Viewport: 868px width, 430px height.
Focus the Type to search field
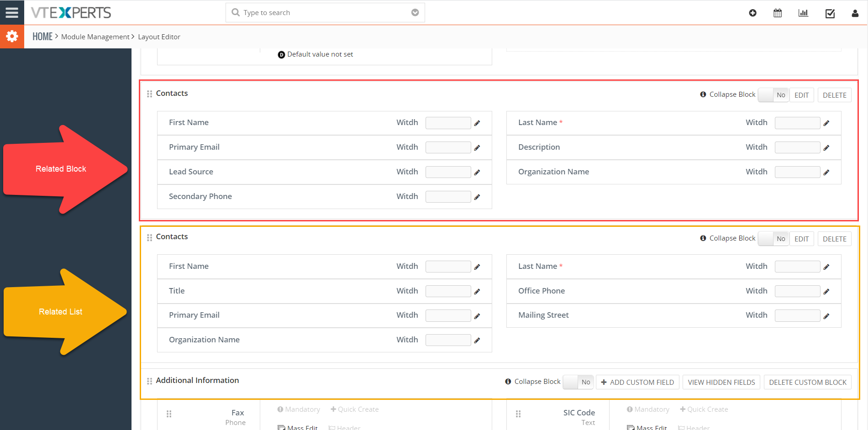[x=325, y=12]
